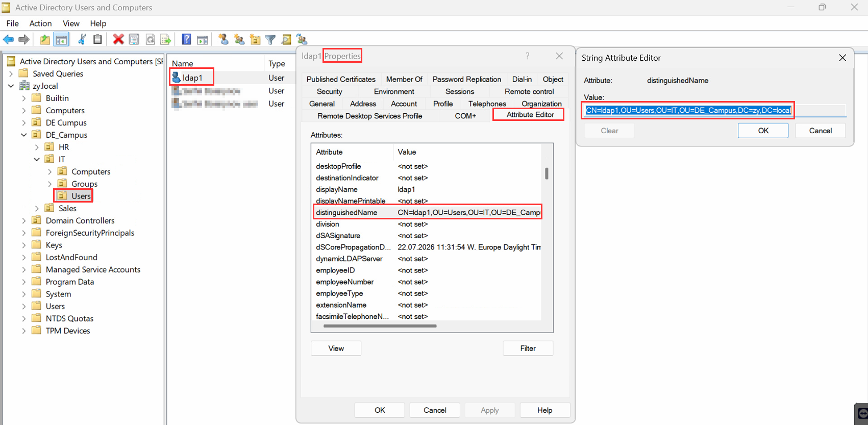Viewport: 868px width, 425px height.
Task: Click the Saved Queries folder icon
Action: pyautogui.click(x=24, y=73)
